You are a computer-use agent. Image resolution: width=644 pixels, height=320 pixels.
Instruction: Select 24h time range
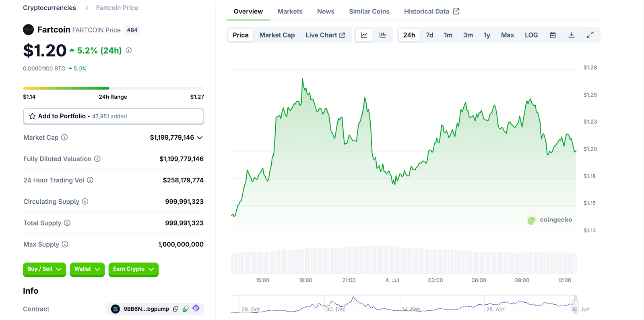(409, 35)
